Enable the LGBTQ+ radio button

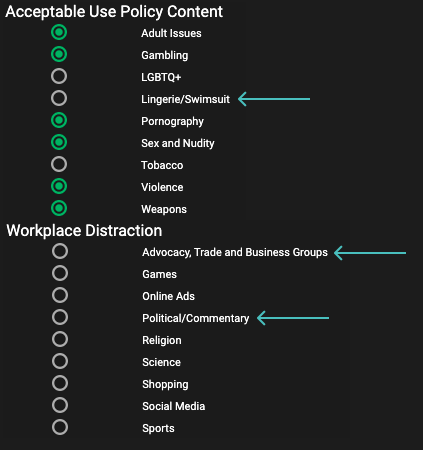[59, 76]
